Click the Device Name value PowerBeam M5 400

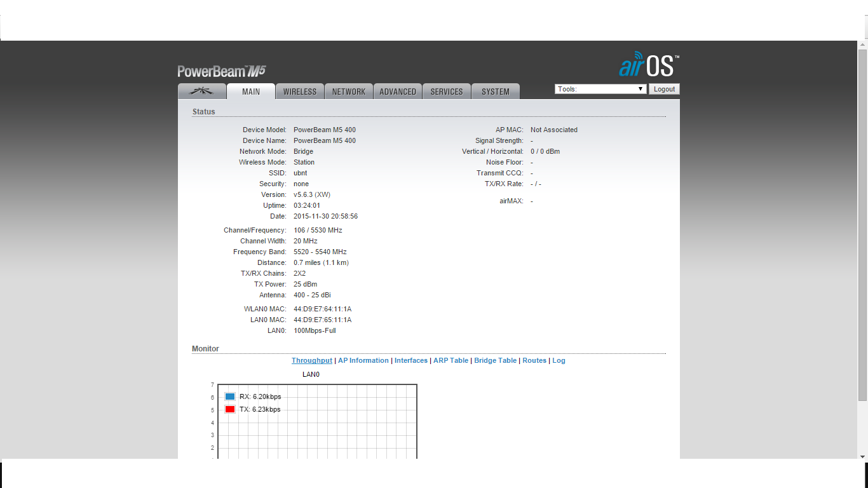pos(325,140)
